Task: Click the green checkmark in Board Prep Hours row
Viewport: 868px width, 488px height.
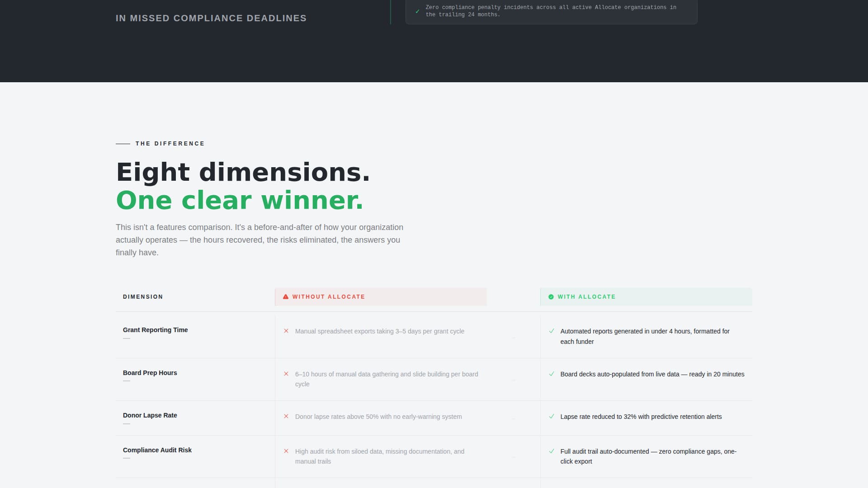Action: coord(552,374)
